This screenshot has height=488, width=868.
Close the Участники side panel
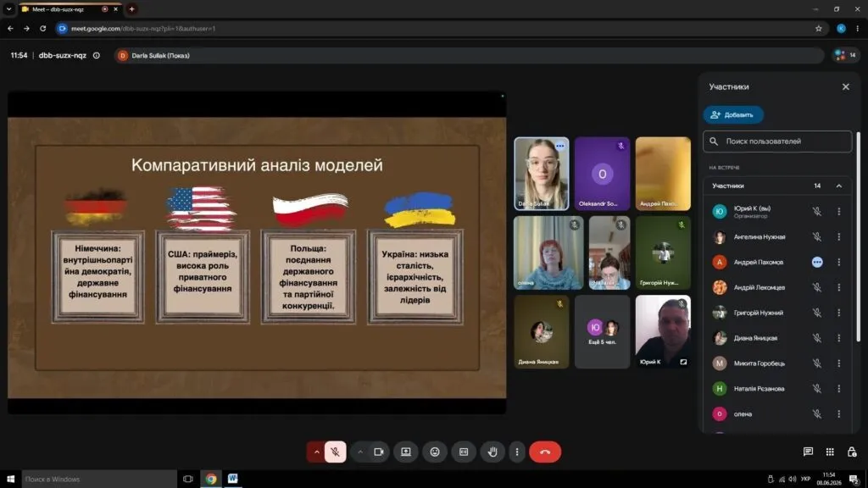tap(845, 87)
